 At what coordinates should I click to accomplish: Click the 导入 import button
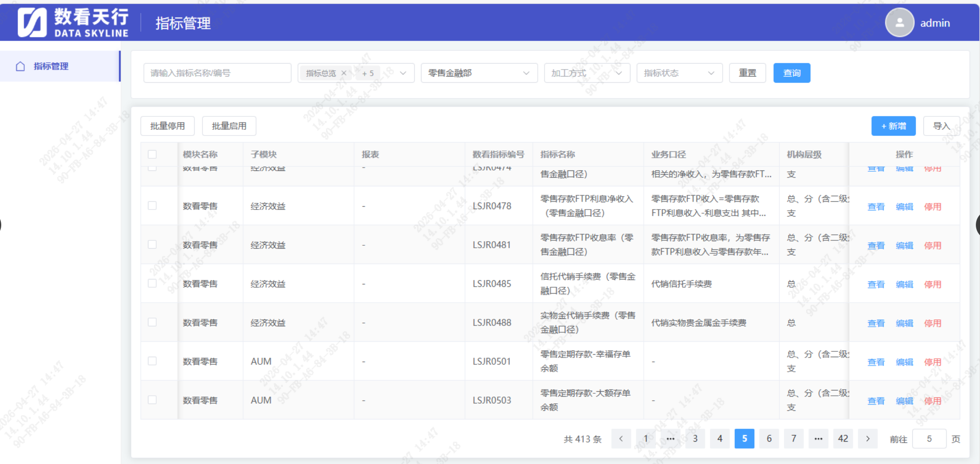coord(942,126)
